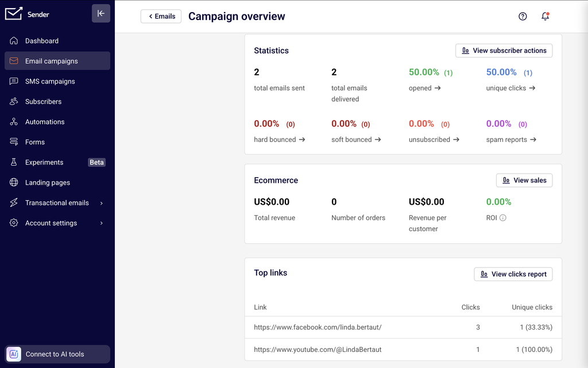This screenshot has width=588, height=368.
Task: Click the opened statistic label
Action: point(420,88)
